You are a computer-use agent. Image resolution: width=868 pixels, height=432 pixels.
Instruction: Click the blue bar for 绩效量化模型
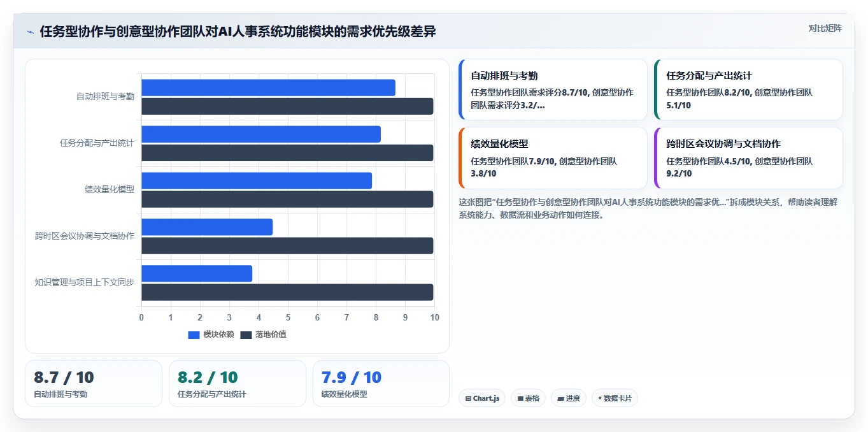click(x=257, y=181)
